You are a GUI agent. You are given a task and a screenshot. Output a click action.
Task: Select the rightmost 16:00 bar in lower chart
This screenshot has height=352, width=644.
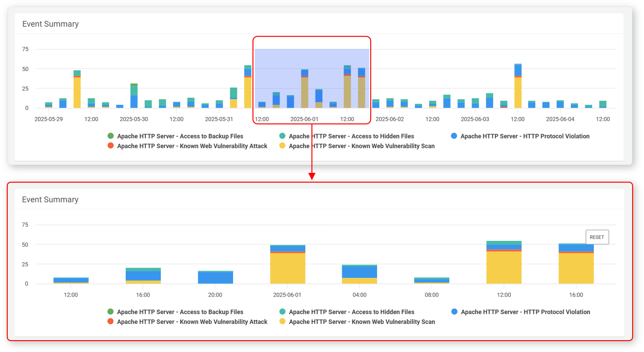click(x=576, y=264)
